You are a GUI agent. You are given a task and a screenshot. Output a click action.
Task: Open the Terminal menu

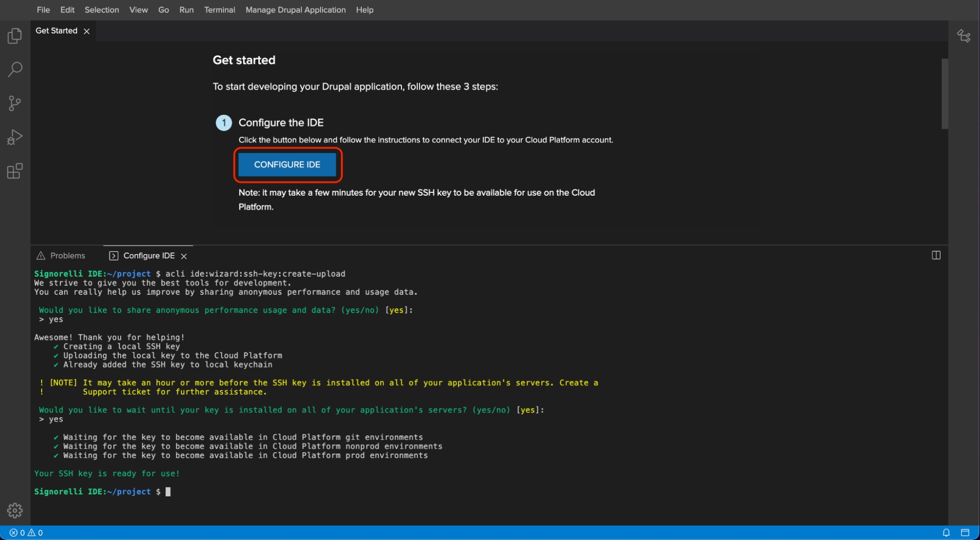(219, 10)
